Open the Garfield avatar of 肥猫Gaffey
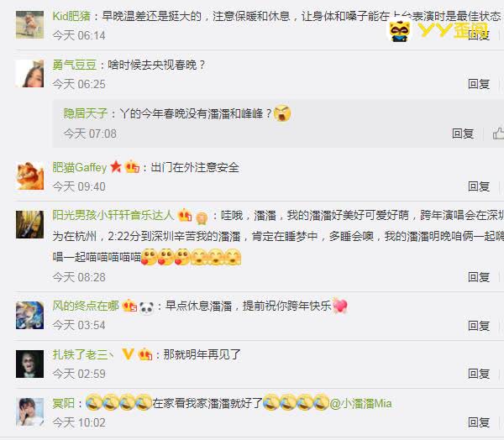Viewport: 504px width, 440px height. tap(30, 175)
